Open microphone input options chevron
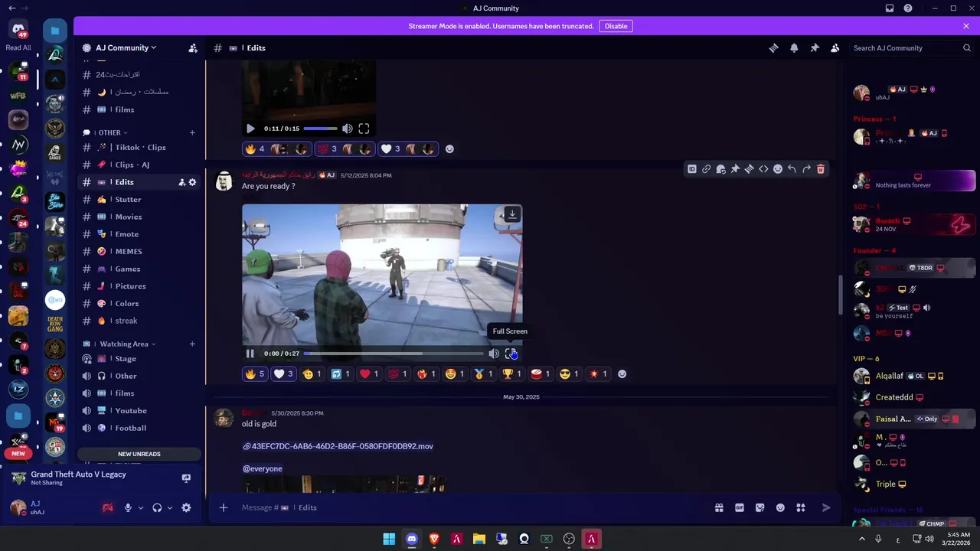980x551 pixels. point(141,507)
